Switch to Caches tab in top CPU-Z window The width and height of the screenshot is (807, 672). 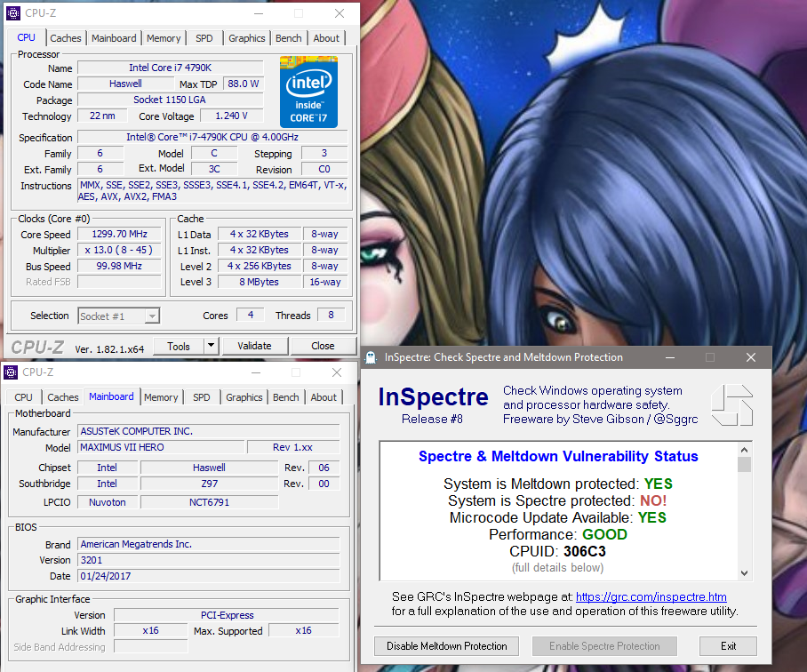pos(66,38)
